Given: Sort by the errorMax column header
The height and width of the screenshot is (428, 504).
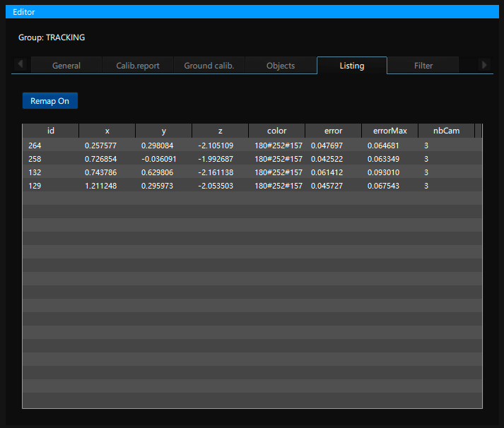Looking at the screenshot, I should click(x=390, y=131).
